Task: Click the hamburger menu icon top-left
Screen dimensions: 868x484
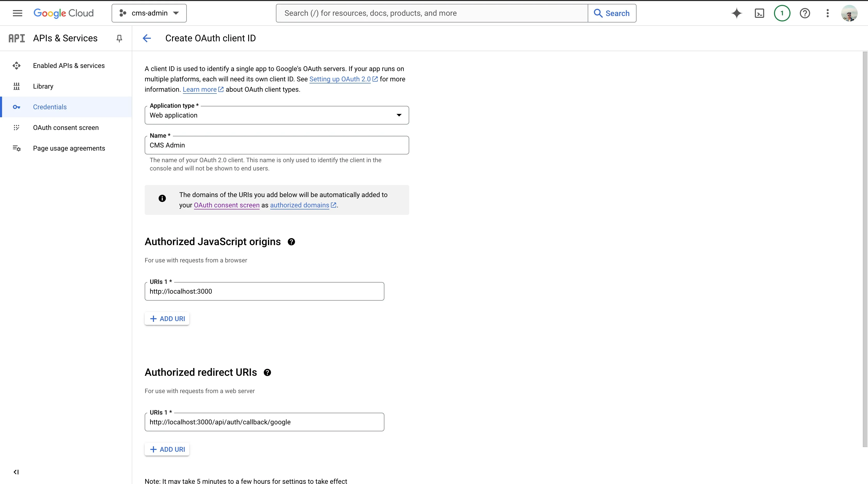Action: [17, 13]
